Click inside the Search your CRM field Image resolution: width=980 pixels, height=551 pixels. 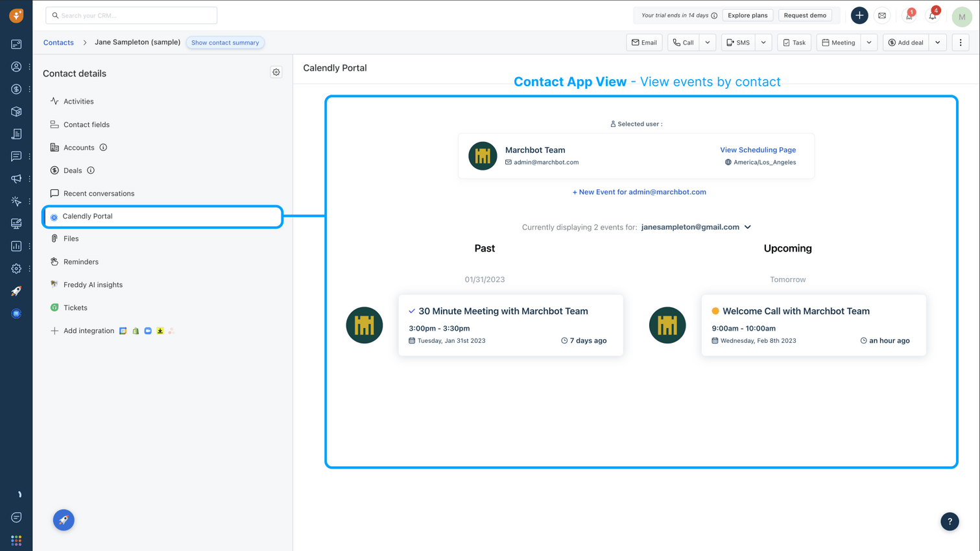coord(130,15)
